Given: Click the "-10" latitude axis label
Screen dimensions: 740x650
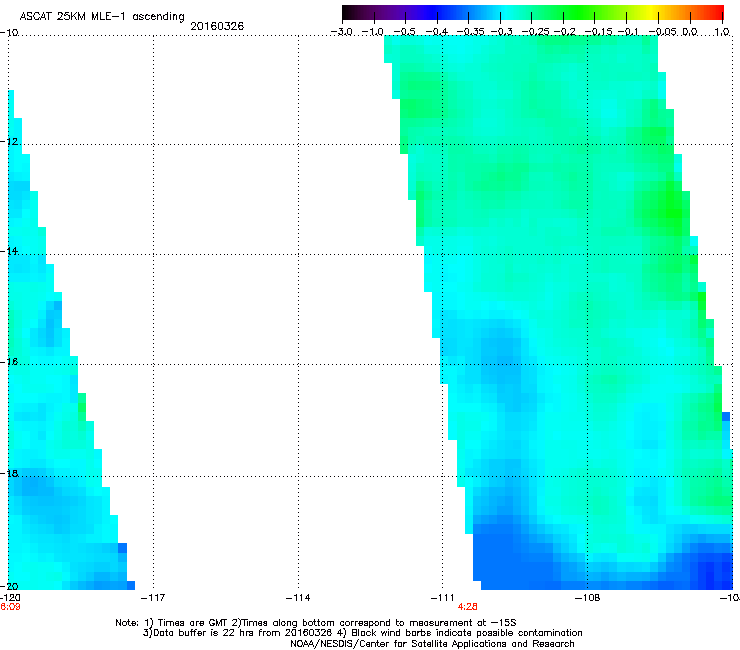Looking at the screenshot, I should (x=9, y=32).
